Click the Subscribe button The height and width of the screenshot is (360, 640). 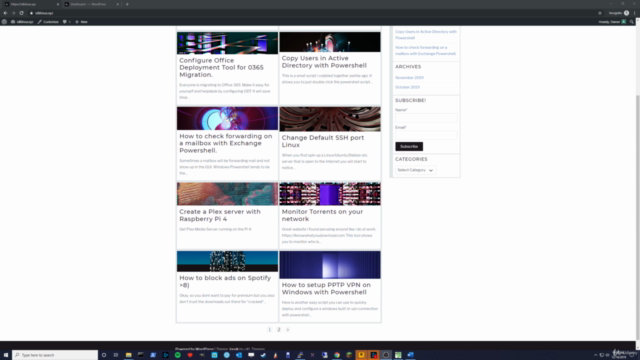click(x=409, y=147)
